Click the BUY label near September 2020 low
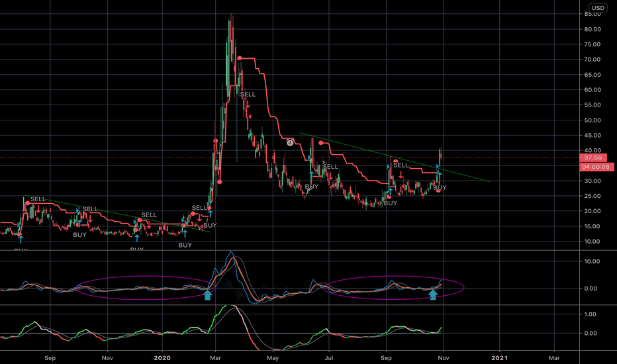Screen dimensions: 617x364 pyautogui.click(x=391, y=203)
